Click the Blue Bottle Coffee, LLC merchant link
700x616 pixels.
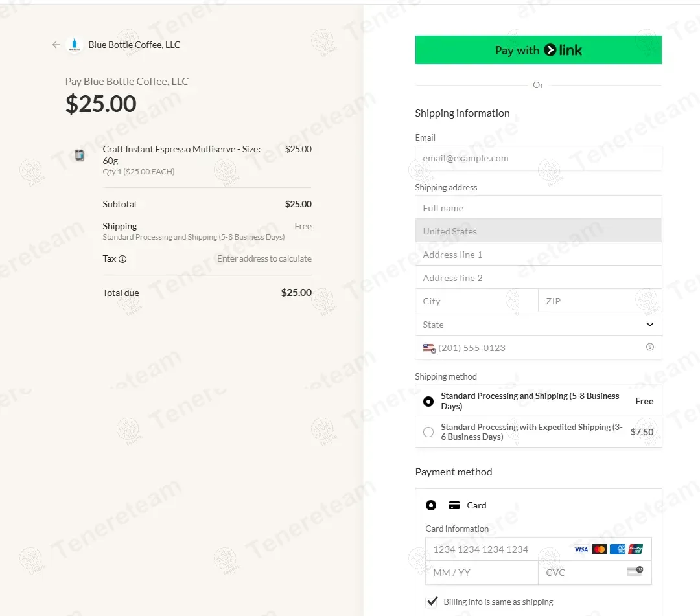click(134, 45)
